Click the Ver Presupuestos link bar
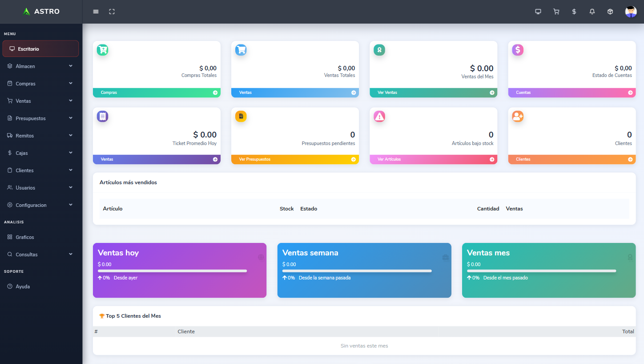The height and width of the screenshot is (364, 644). coord(295,159)
